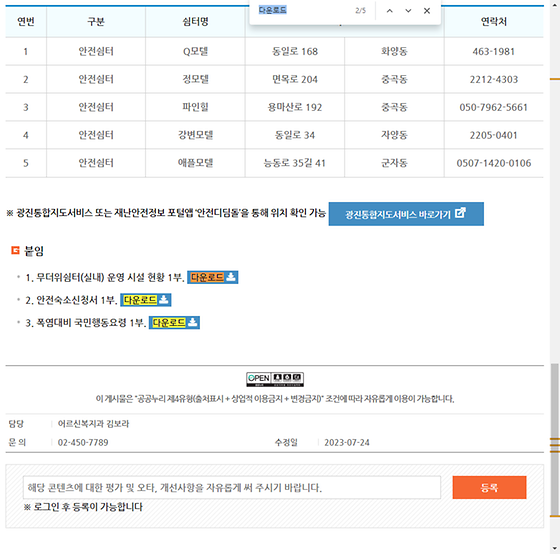Download 안전숙소신청서 attachment

(x=146, y=300)
